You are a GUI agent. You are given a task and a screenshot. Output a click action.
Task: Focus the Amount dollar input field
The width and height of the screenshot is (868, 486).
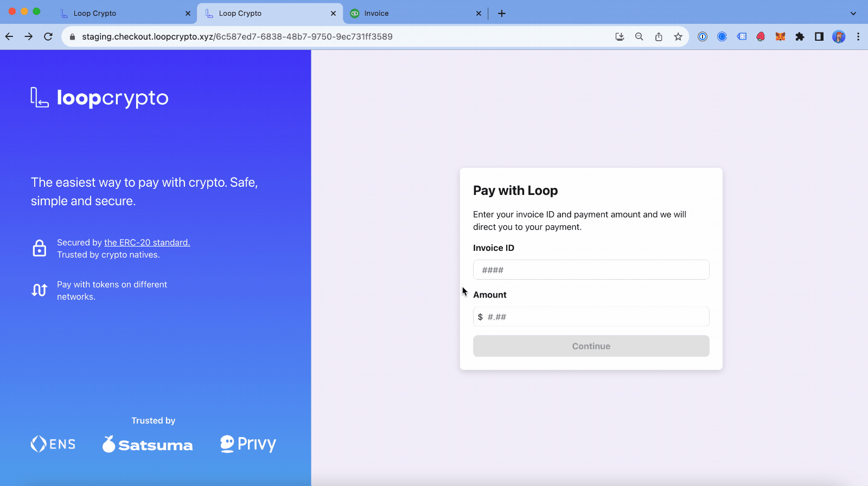click(x=591, y=317)
